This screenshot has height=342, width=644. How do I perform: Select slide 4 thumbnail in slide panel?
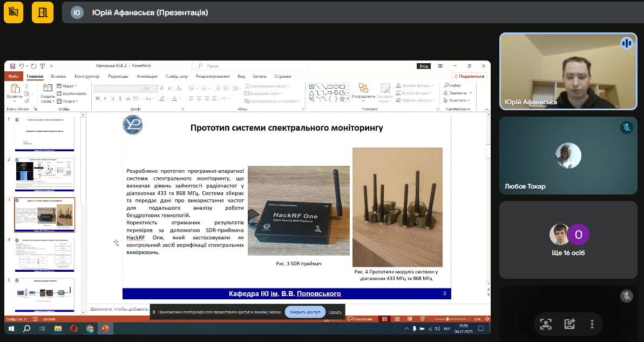point(44,254)
